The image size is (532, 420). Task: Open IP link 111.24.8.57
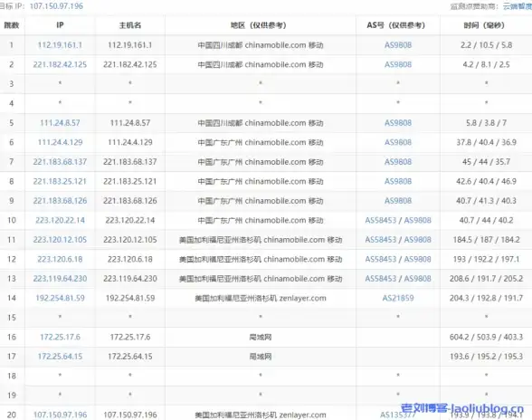tap(60, 123)
